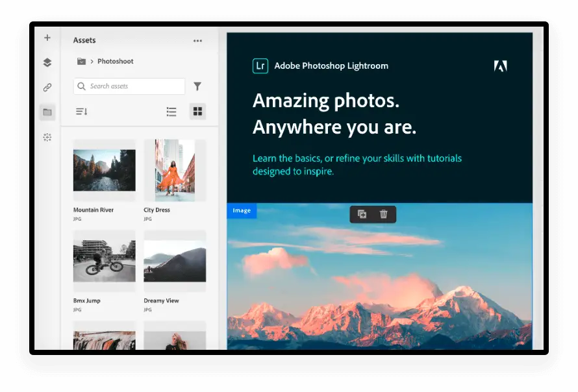Switch assets to list view
The width and height of the screenshot is (578, 392).
[171, 112]
